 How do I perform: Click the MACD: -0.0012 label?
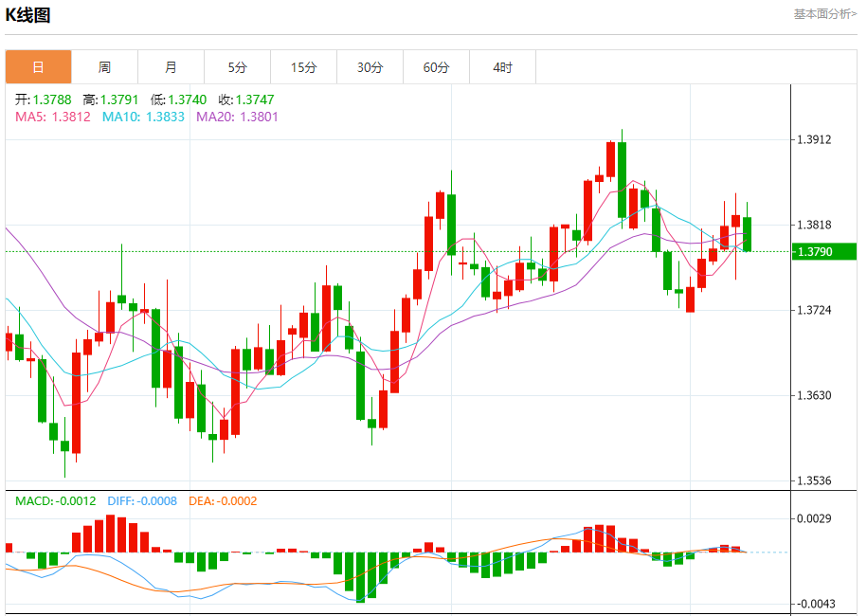click(55, 501)
